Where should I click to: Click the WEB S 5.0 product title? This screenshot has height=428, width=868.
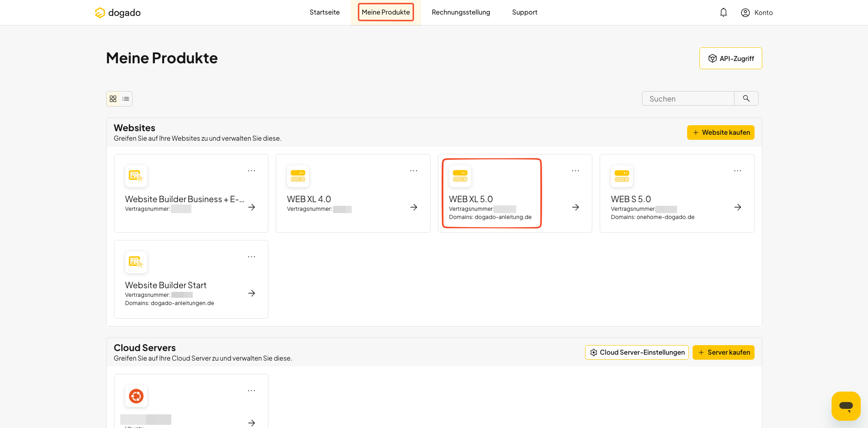(x=631, y=199)
